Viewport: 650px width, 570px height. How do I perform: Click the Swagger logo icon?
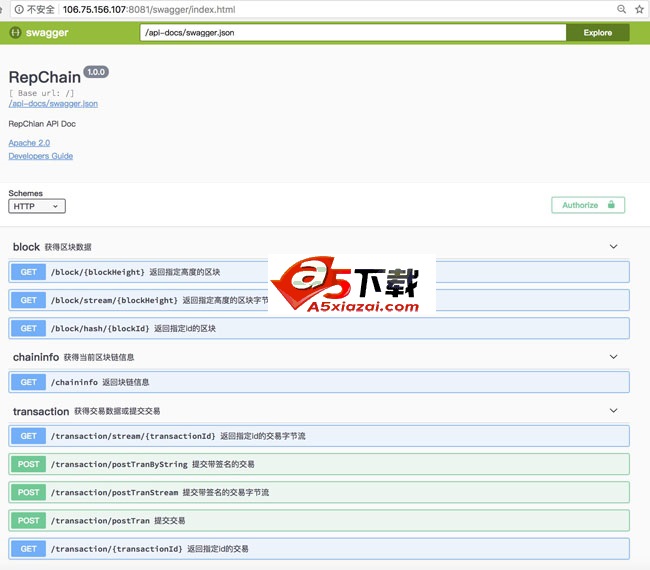[x=15, y=32]
